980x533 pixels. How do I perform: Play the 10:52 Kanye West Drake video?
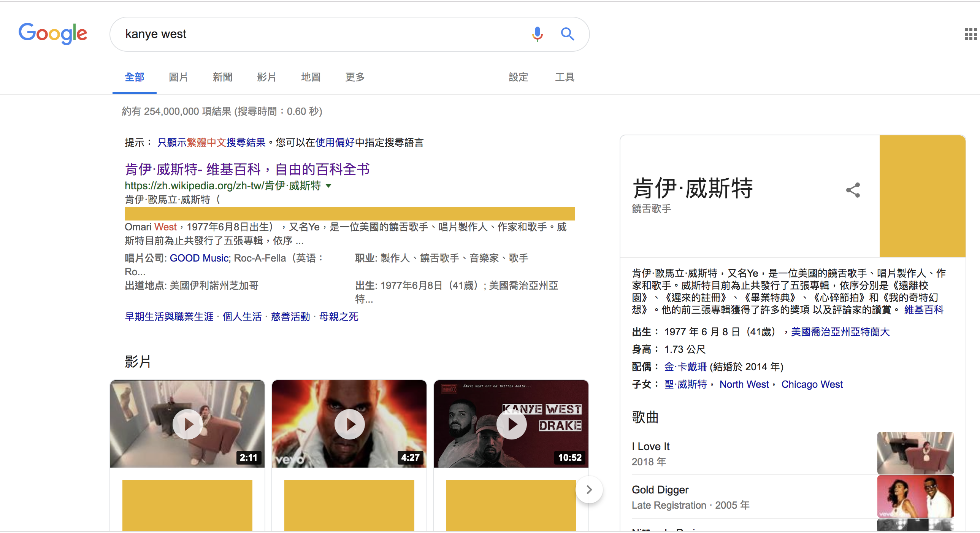tap(511, 424)
